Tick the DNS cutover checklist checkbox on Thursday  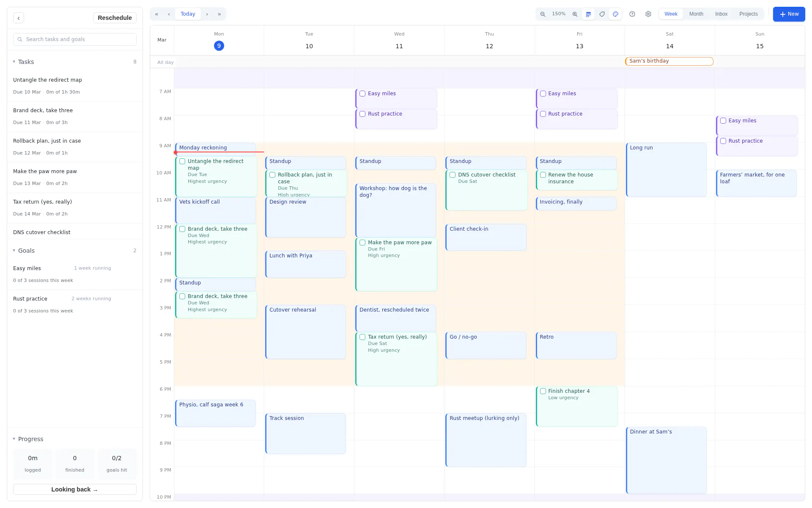453,175
